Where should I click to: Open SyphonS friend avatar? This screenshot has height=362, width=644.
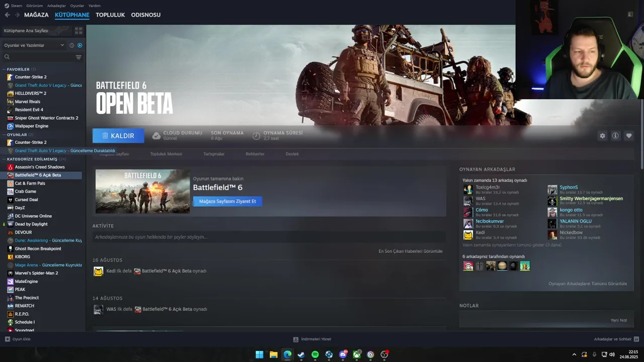[552, 190]
